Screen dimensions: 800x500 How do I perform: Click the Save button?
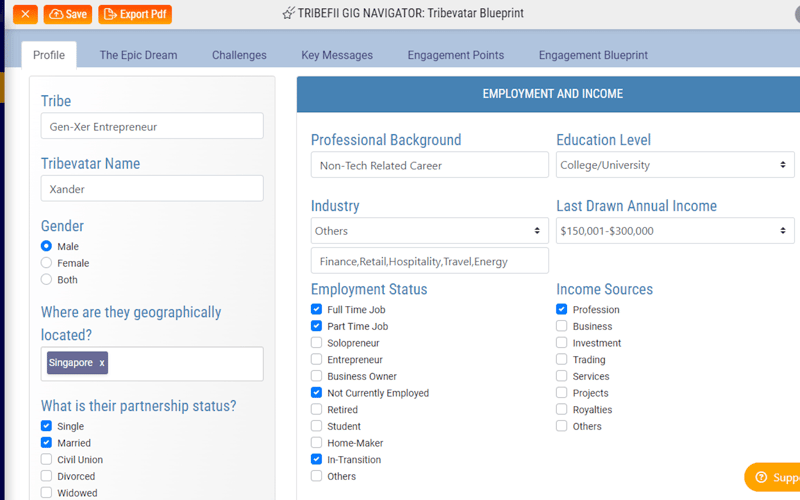68,14
